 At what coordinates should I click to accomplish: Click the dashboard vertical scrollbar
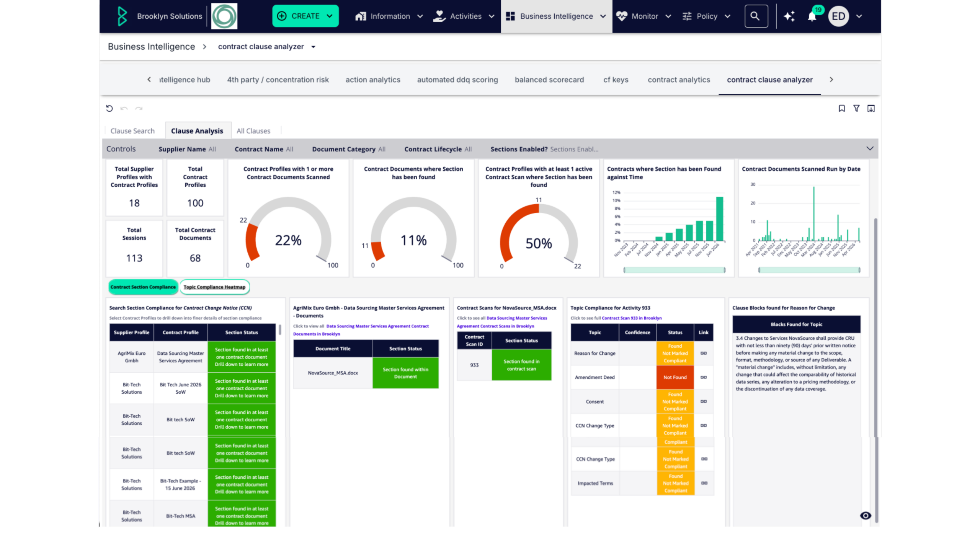(x=875, y=370)
